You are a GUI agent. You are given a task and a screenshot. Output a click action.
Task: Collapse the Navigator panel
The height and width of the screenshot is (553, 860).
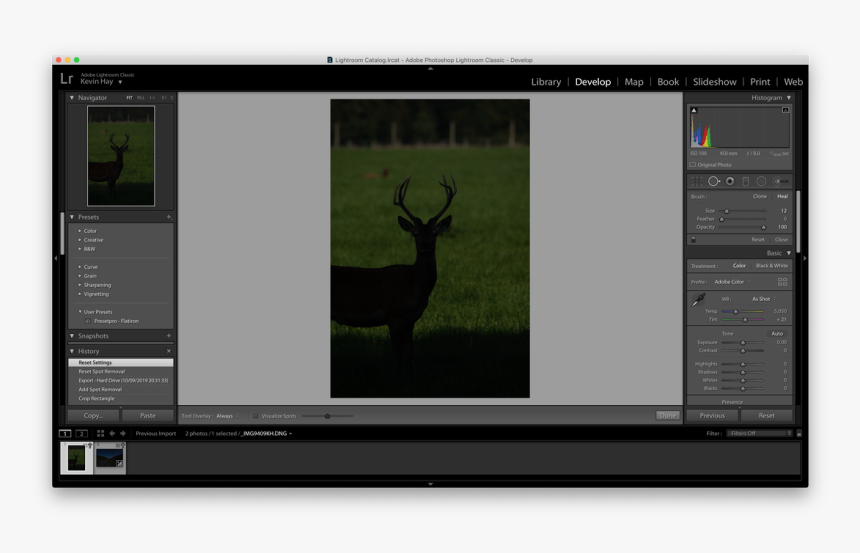click(x=72, y=98)
